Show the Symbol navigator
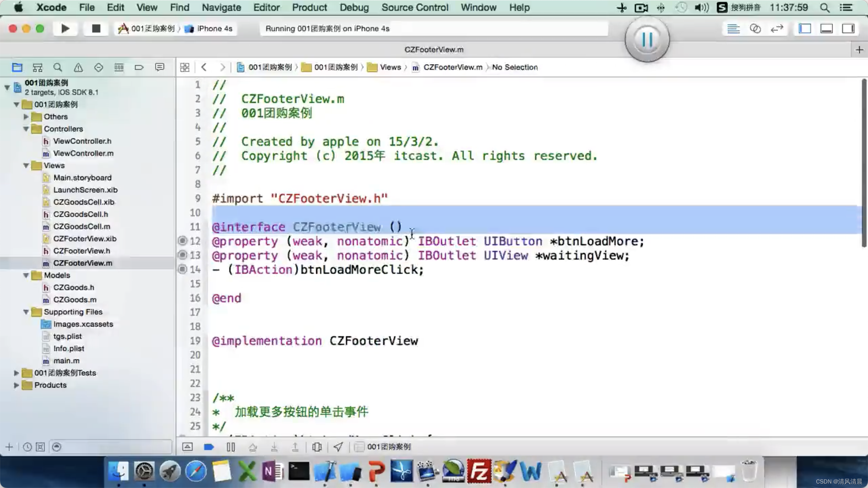The width and height of the screenshot is (868, 488). pyautogui.click(x=37, y=67)
